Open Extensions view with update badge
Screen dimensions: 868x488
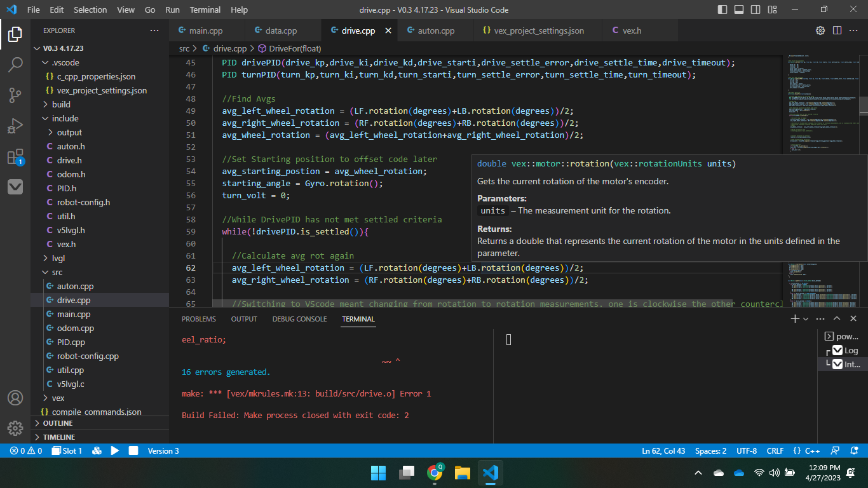[x=15, y=157]
